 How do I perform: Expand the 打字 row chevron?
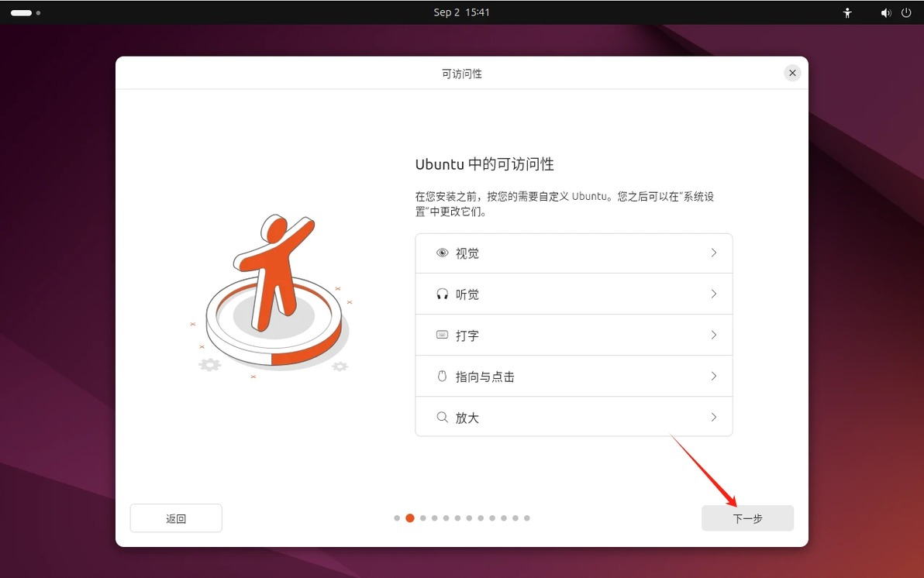(x=714, y=335)
